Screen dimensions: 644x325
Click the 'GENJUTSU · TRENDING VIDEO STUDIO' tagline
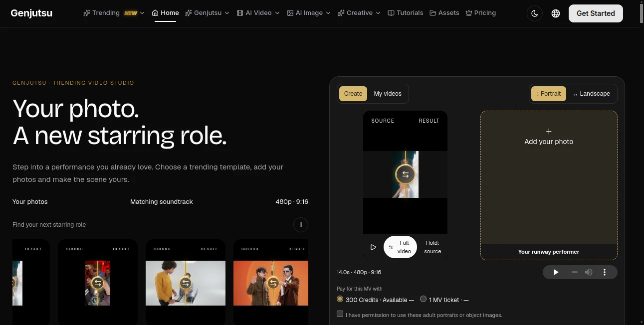pyautogui.click(x=73, y=83)
